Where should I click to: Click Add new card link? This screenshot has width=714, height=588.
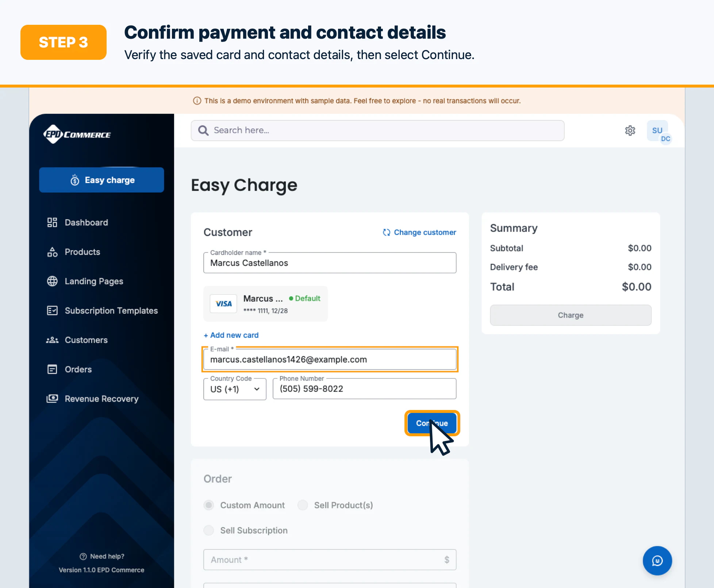[231, 335]
